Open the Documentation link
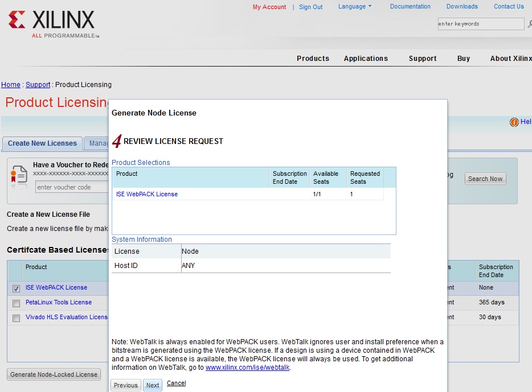 (410, 6)
